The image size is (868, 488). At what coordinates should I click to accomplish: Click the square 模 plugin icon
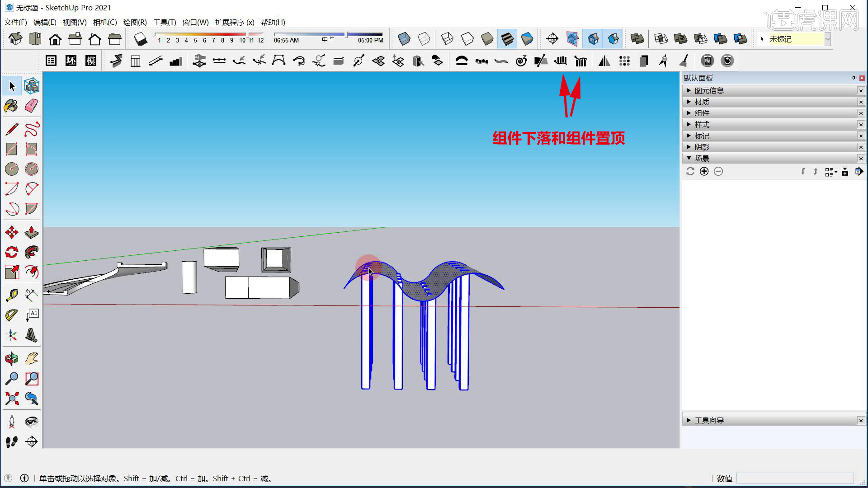tap(91, 61)
